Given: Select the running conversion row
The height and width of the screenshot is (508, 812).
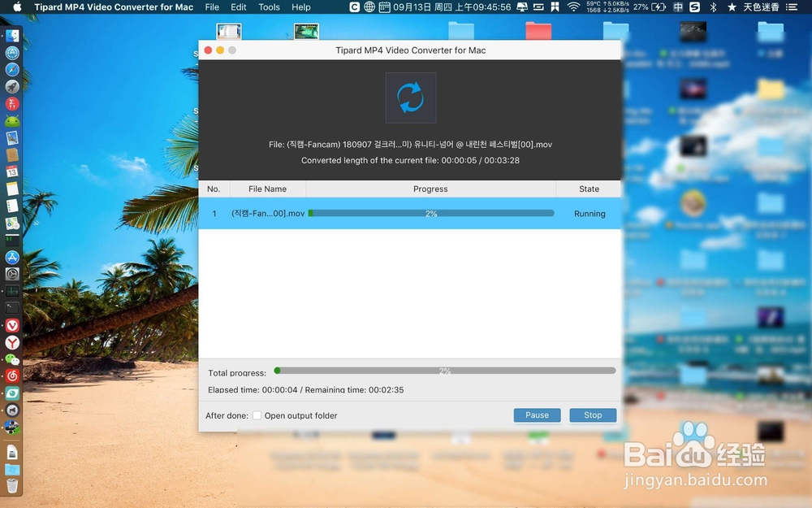Looking at the screenshot, I should pos(406,213).
